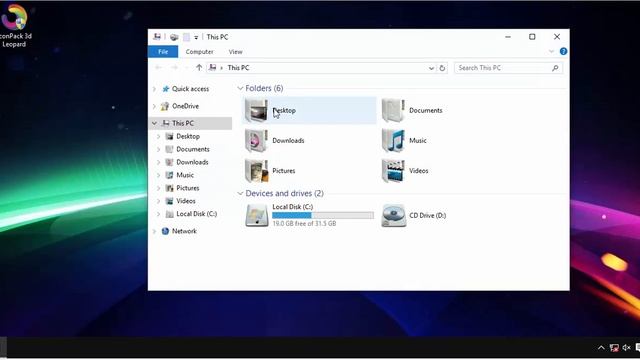Go up one level with the up arrow

pos(199,68)
